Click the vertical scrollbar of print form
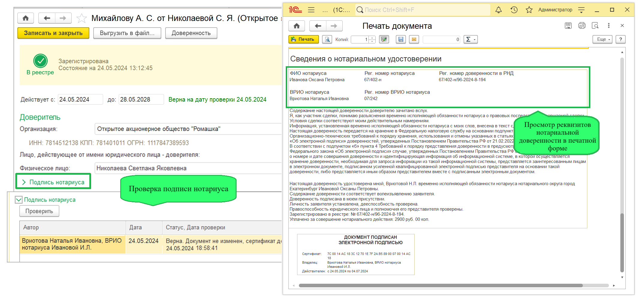The width and height of the screenshot is (644, 299). (622, 165)
